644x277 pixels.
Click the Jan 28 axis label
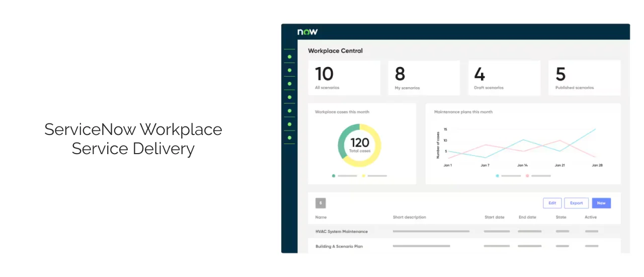(x=597, y=165)
